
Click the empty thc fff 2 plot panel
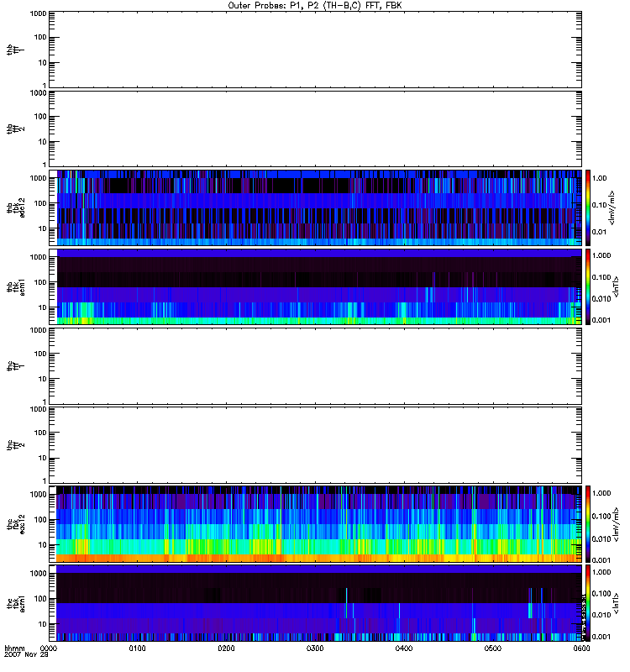point(315,445)
